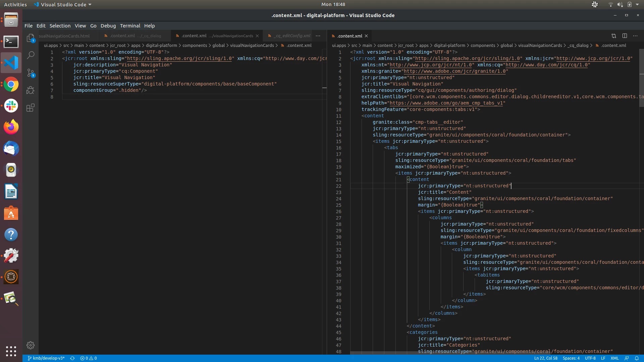Open the Explorer view in activity bar
This screenshot has height=362, width=644.
[31, 38]
